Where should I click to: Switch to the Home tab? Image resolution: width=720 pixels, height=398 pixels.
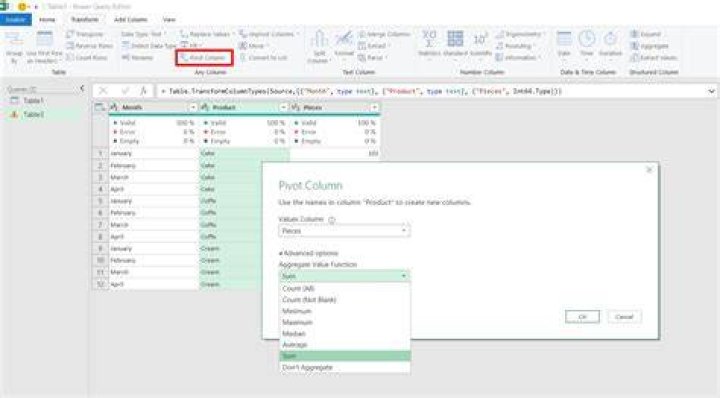tap(47, 20)
